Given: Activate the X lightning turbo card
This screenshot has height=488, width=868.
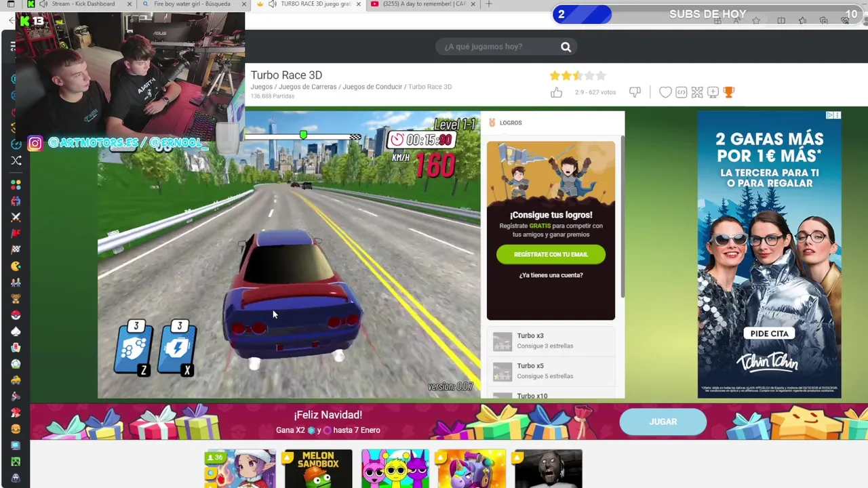Looking at the screenshot, I should point(178,348).
